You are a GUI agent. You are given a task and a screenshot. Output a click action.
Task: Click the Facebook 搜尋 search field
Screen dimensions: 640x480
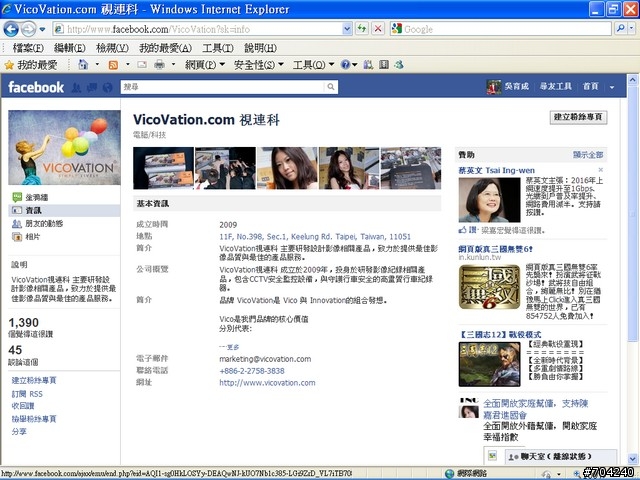(223, 87)
